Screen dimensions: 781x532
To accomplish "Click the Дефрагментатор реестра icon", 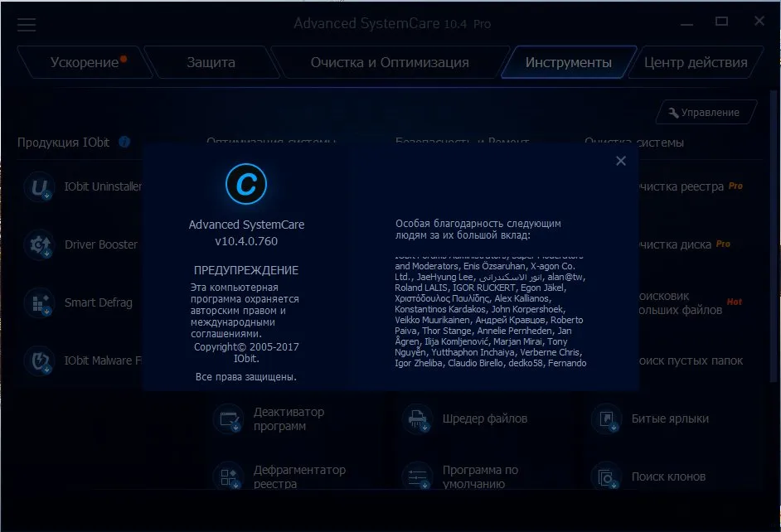I will tap(228, 476).
